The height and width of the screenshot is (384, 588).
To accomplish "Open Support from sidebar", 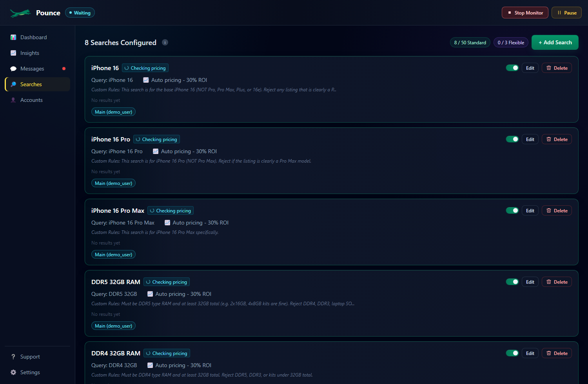I will pyautogui.click(x=37, y=357).
